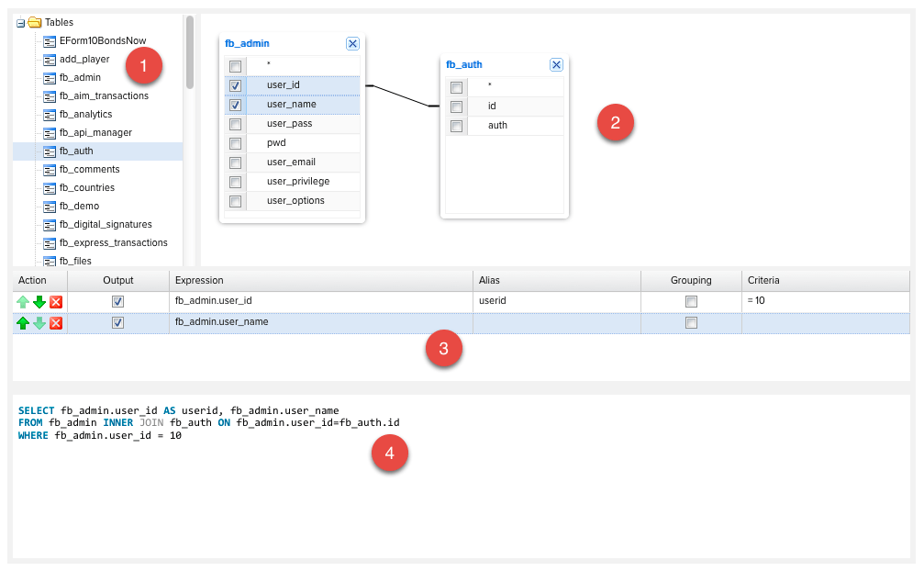Click the EForm10BondsNow table icon
This screenshot has height=571, width=924.
pos(49,40)
